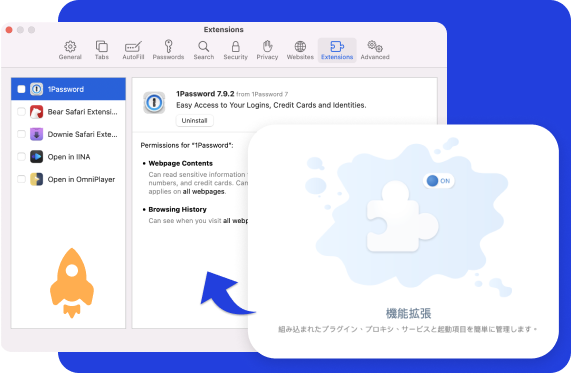Click the large 1Password logo in details

tap(154, 103)
